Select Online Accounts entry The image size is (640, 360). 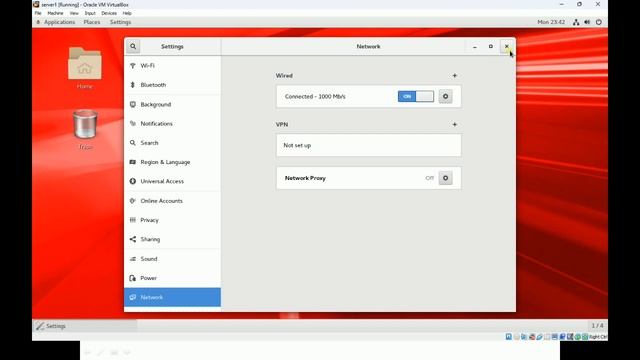click(x=172, y=201)
